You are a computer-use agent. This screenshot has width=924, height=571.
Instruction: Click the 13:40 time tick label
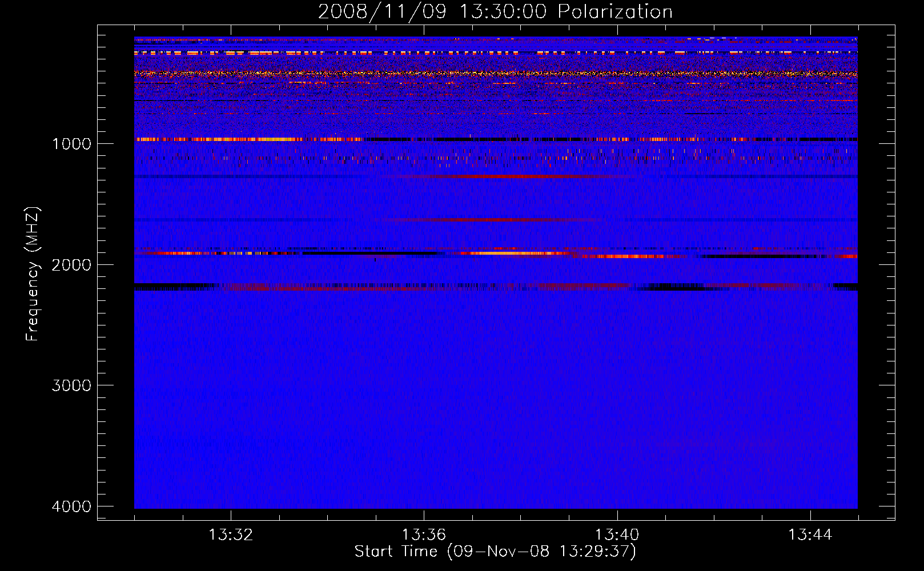617,535
